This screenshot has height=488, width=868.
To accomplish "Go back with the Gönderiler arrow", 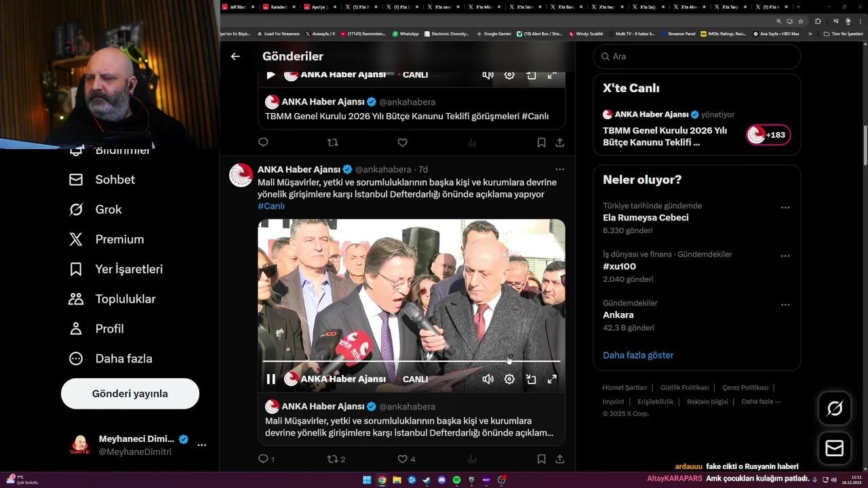I will 235,56.
